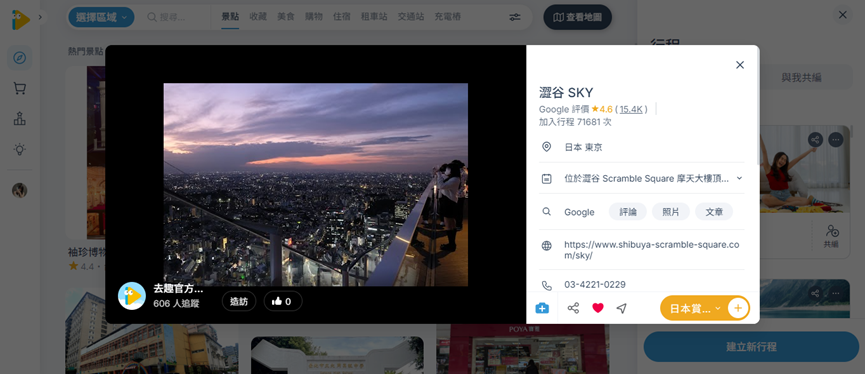Click the app logo in the sidebar
The image size is (865, 374).
coord(20,20)
